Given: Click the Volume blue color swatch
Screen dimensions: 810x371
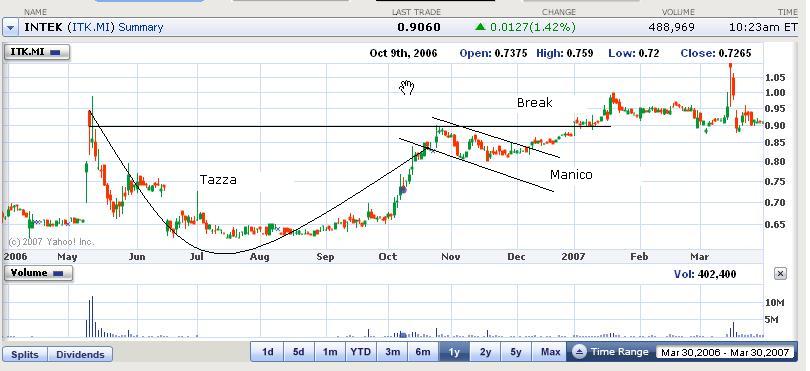Looking at the screenshot, I should pos(58,273).
